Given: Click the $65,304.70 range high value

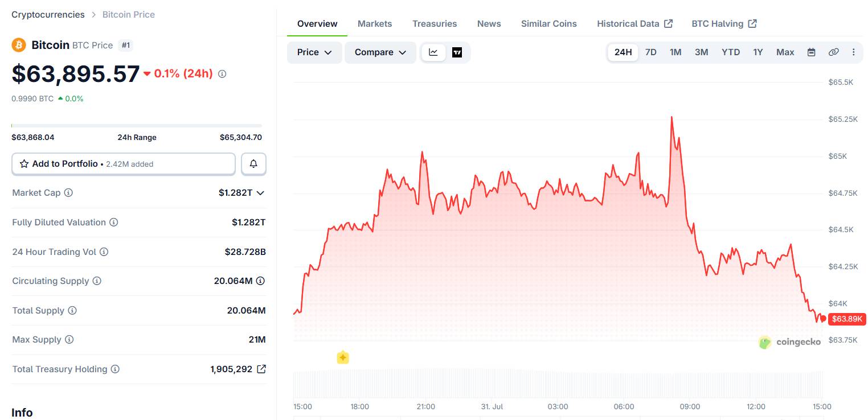Looking at the screenshot, I should (x=241, y=137).
